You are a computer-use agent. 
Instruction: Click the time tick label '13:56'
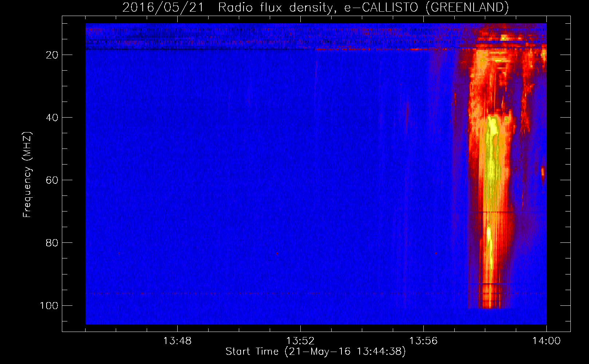click(x=423, y=341)
